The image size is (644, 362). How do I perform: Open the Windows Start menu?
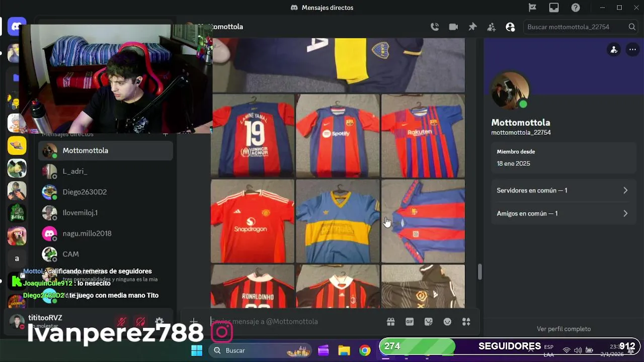[197, 350]
